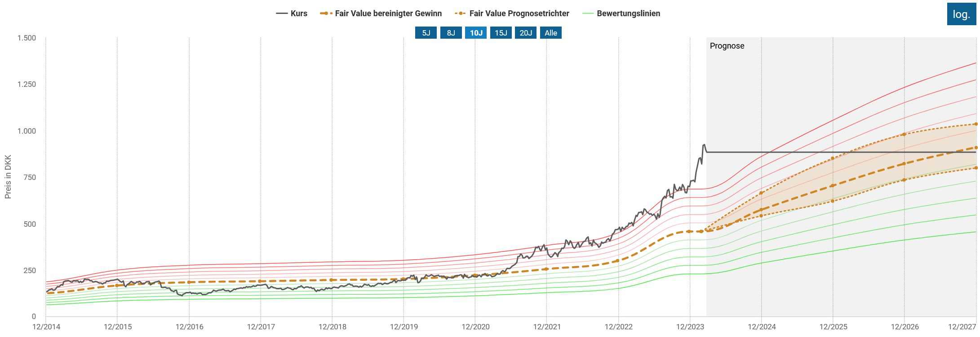The height and width of the screenshot is (337, 980).
Task: Switch chart to logarithmic scale
Action: point(961,14)
